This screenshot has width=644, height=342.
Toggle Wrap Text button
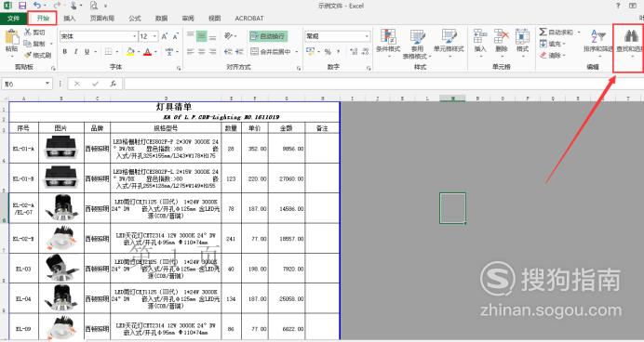tap(268, 36)
